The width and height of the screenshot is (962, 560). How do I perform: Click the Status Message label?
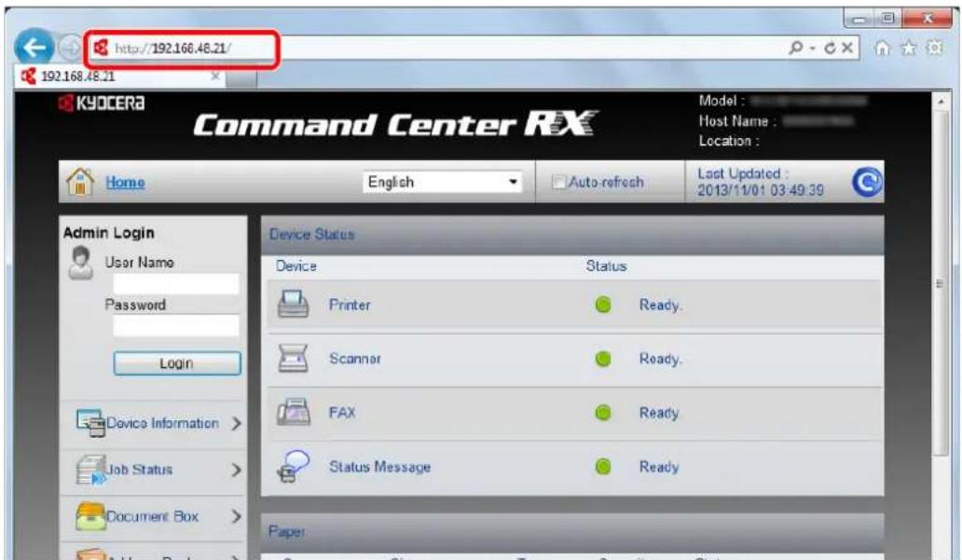click(x=379, y=467)
